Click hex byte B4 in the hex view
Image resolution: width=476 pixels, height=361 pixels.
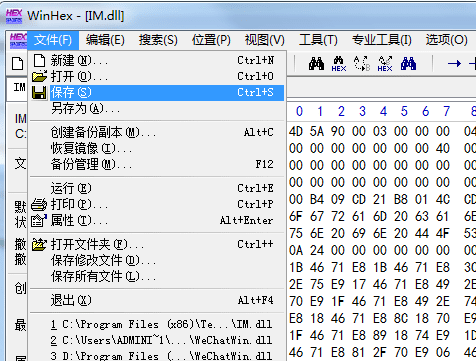(x=317, y=199)
